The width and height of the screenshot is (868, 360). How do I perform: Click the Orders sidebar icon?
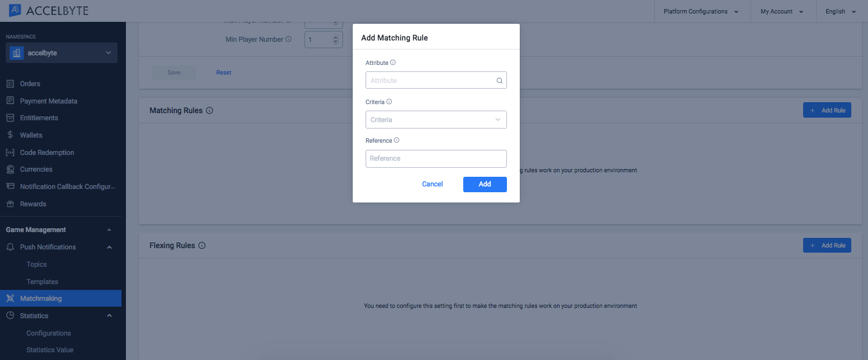click(10, 84)
